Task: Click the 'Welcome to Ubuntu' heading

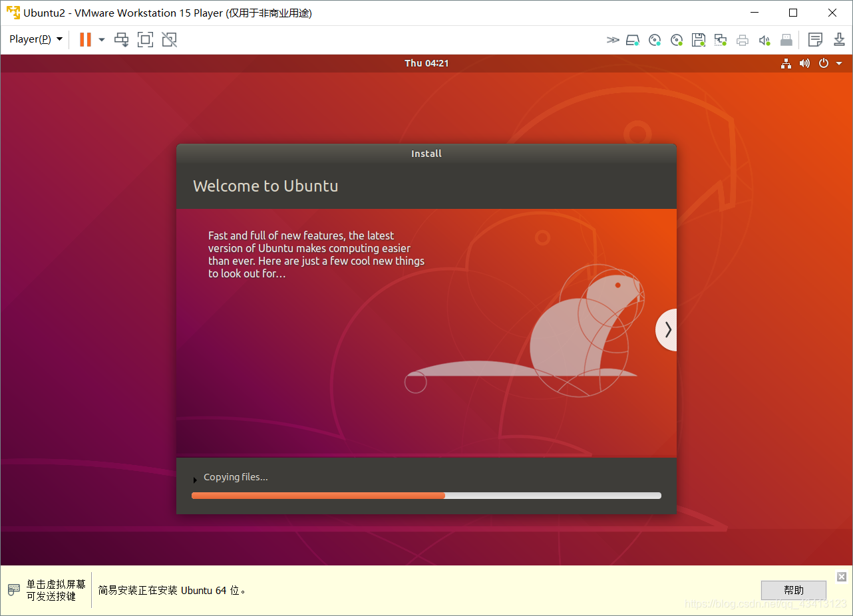Action: (265, 186)
